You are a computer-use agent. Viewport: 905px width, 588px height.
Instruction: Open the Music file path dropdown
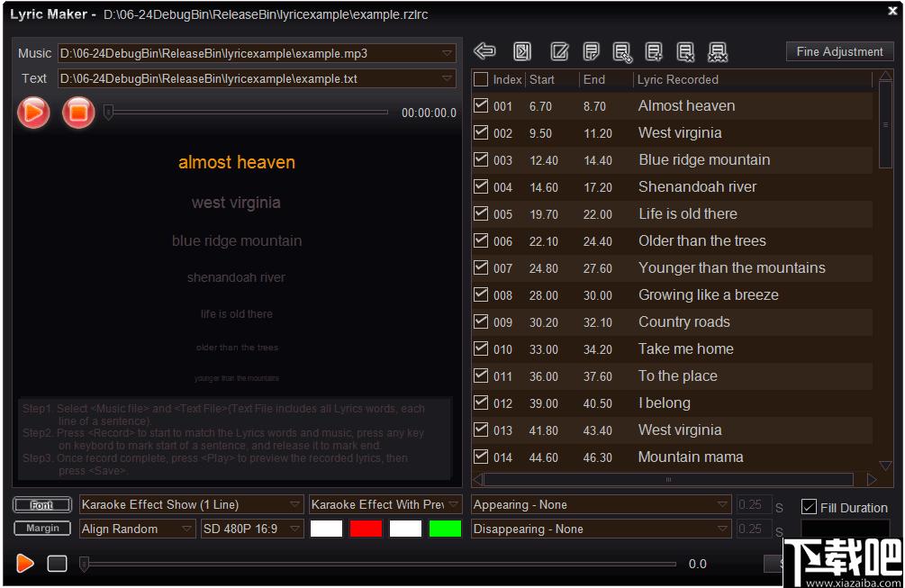tap(448, 53)
